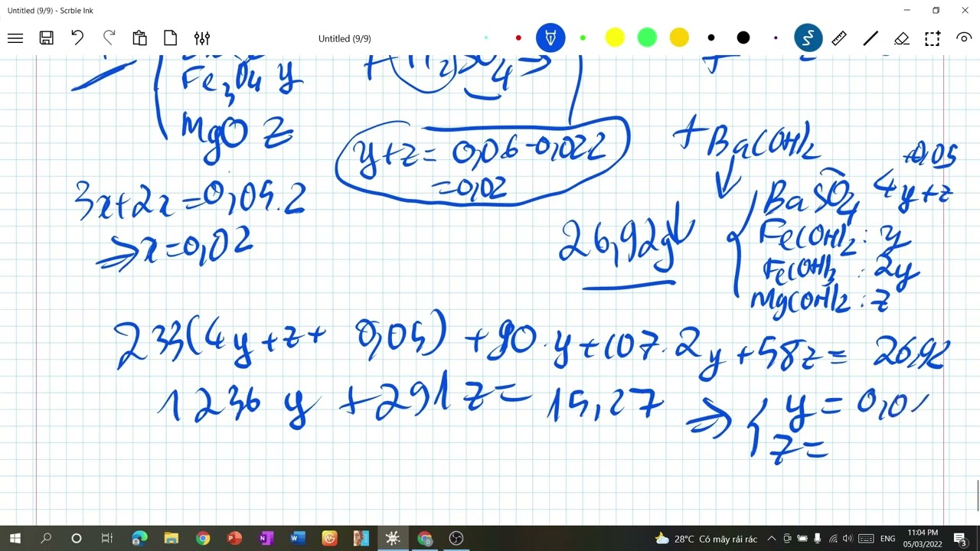
Task: Select the blue fountain pen tool
Action: coord(550,37)
